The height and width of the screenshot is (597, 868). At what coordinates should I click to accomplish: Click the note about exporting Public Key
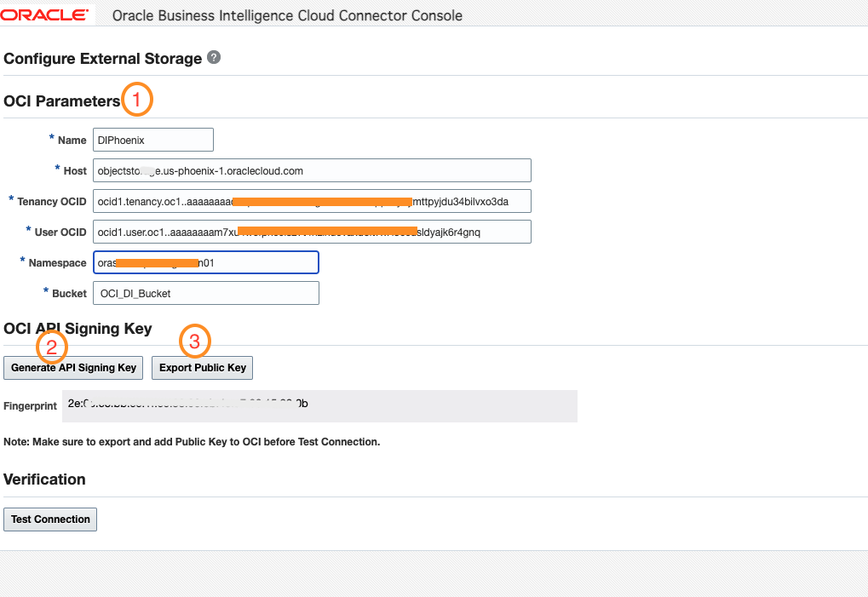point(192,442)
